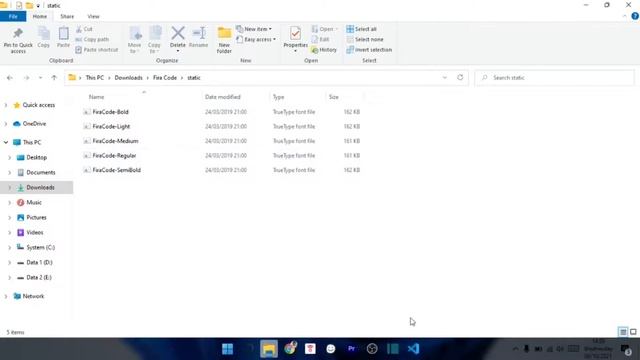Switch to large icons view

tap(633, 332)
